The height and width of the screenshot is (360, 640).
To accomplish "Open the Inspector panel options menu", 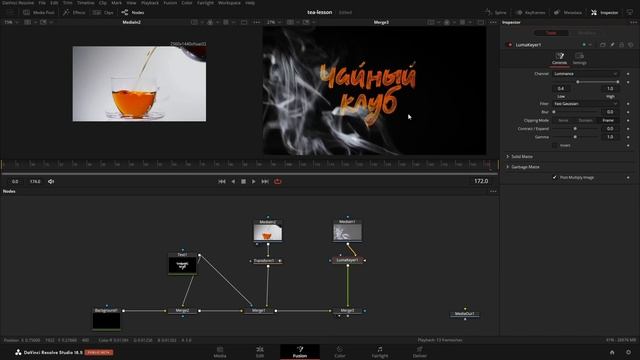I will click(633, 22).
